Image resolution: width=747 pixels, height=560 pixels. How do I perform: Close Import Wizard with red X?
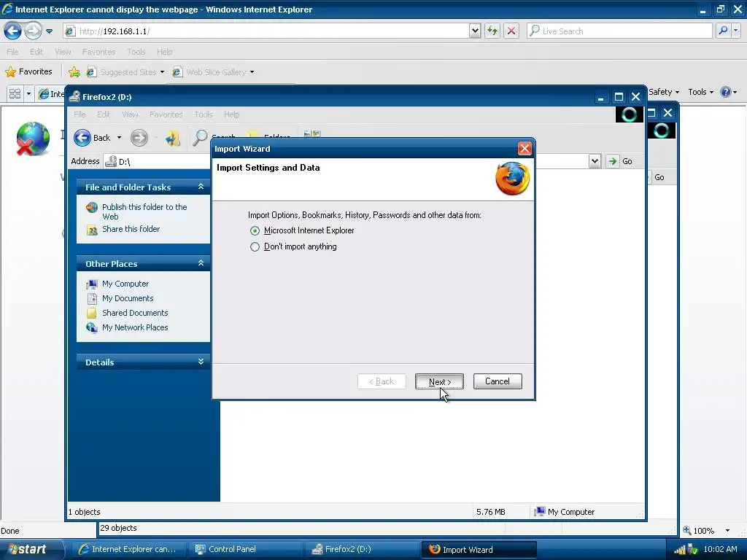(525, 149)
